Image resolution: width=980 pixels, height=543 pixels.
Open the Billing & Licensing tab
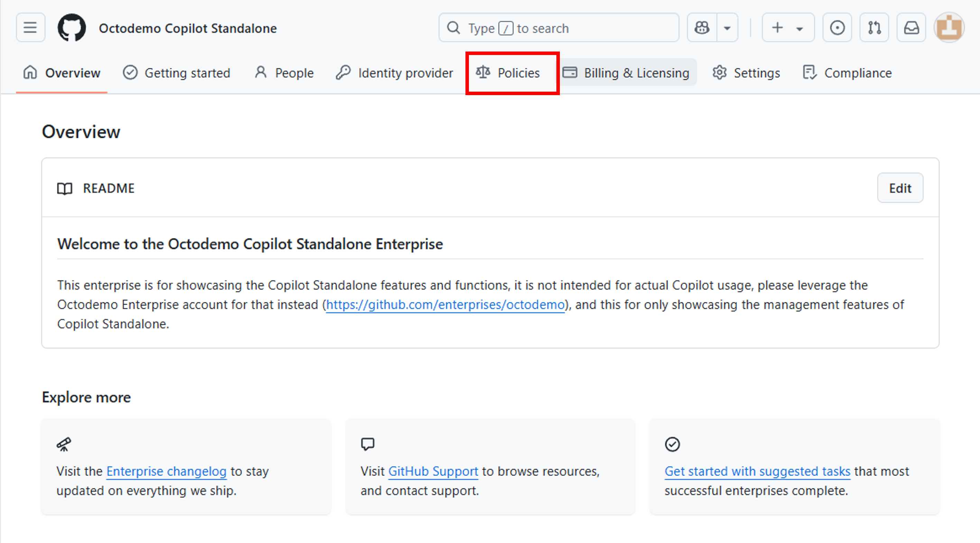(x=626, y=73)
